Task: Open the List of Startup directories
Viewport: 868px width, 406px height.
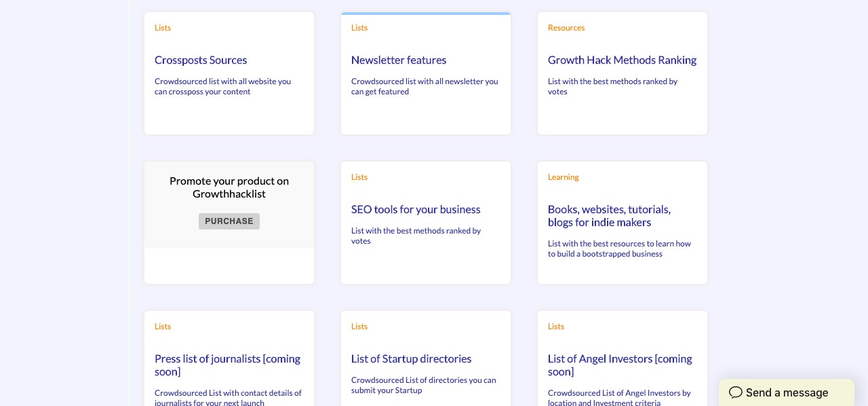Action: (411, 358)
